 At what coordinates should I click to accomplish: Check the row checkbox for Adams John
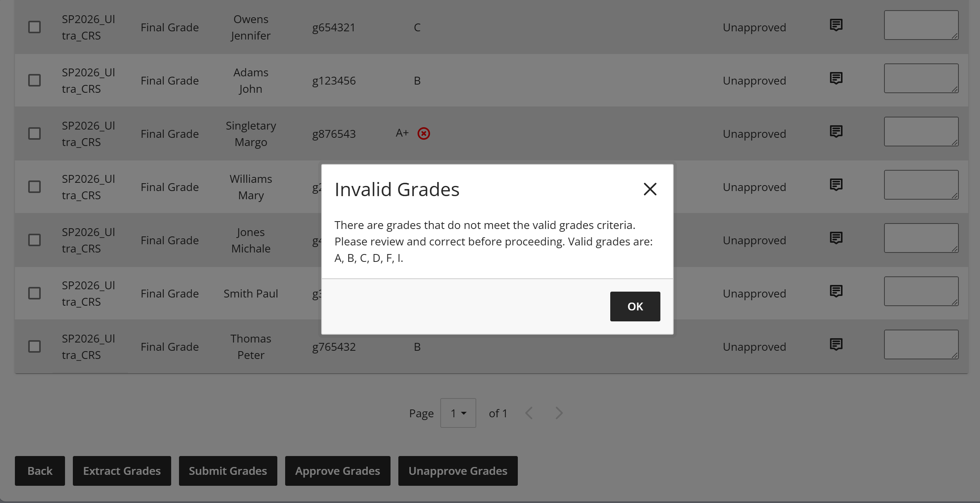(x=34, y=80)
